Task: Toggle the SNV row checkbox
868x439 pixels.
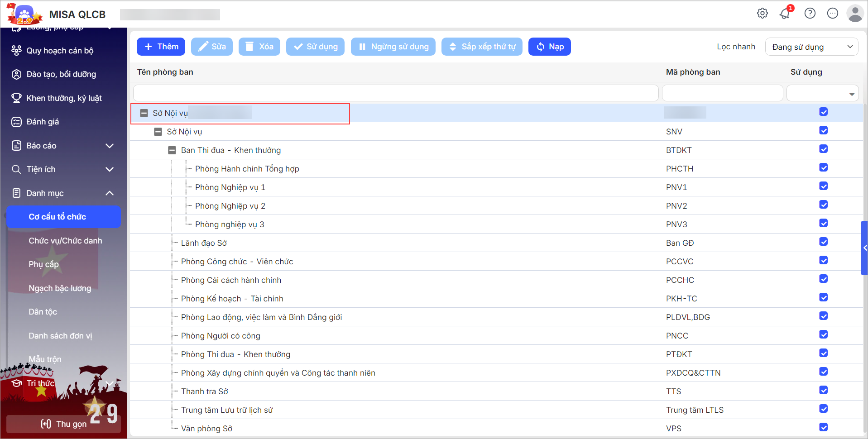Action: (x=824, y=131)
